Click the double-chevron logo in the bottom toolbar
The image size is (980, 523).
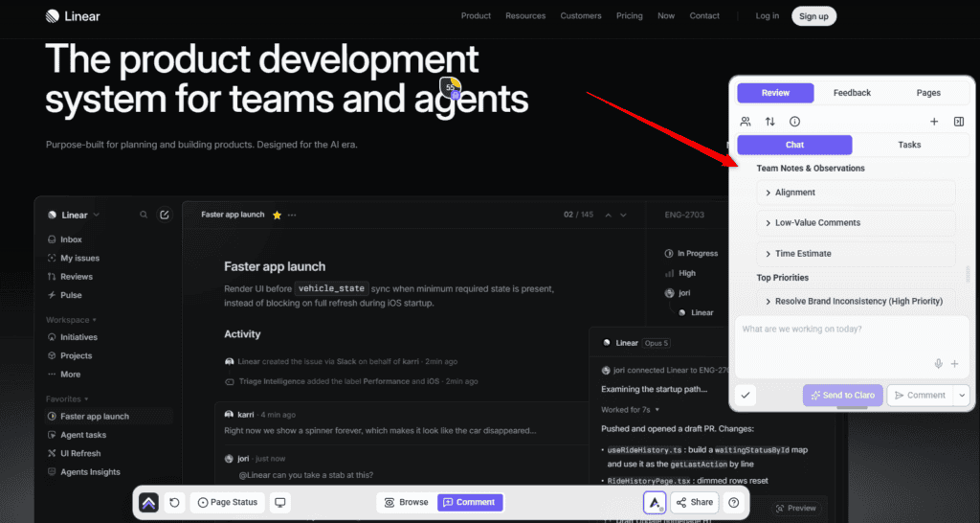pos(148,502)
